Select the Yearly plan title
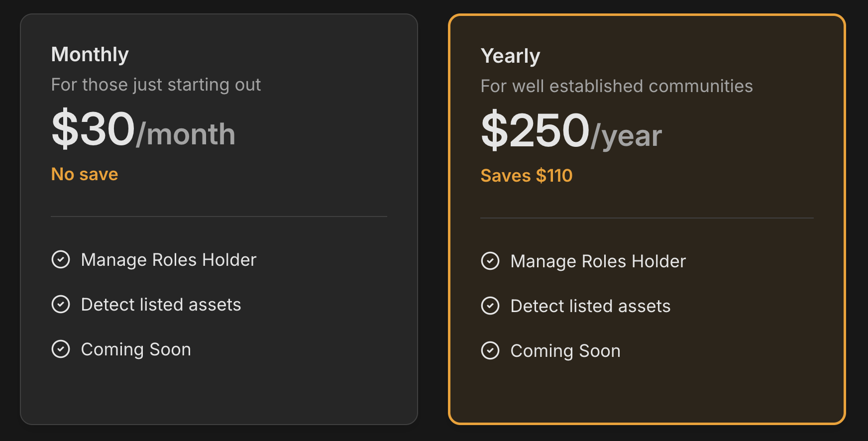The height and width of the screenshot is (441, 868). (510, 56)
